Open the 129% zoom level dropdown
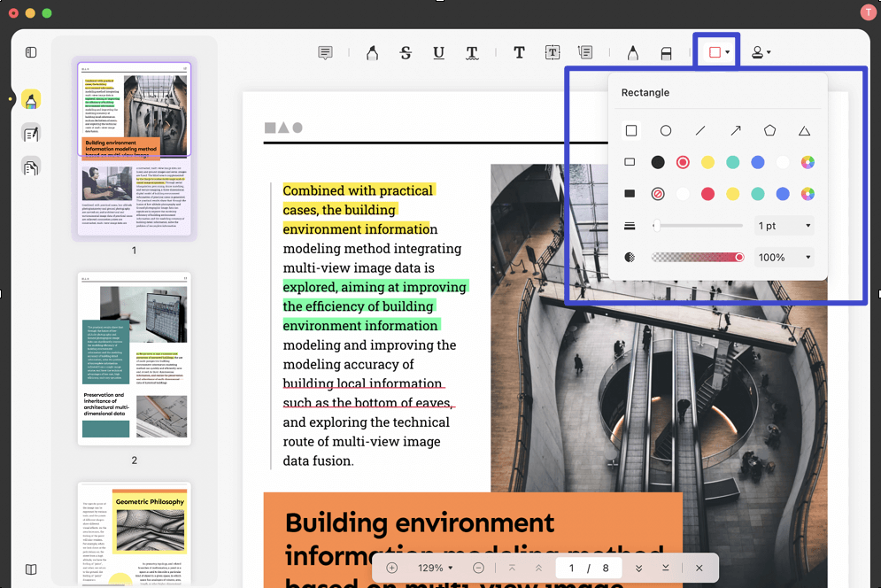 coord(434,568)
